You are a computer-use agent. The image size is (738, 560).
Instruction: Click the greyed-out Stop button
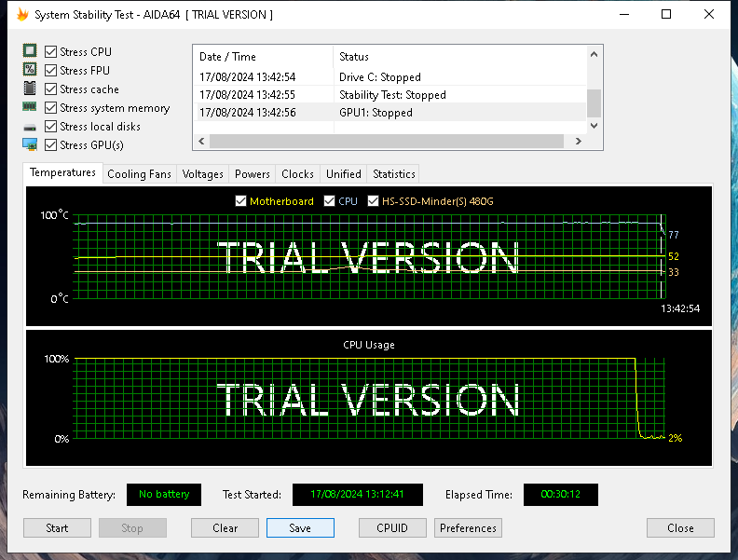[132, 528]
